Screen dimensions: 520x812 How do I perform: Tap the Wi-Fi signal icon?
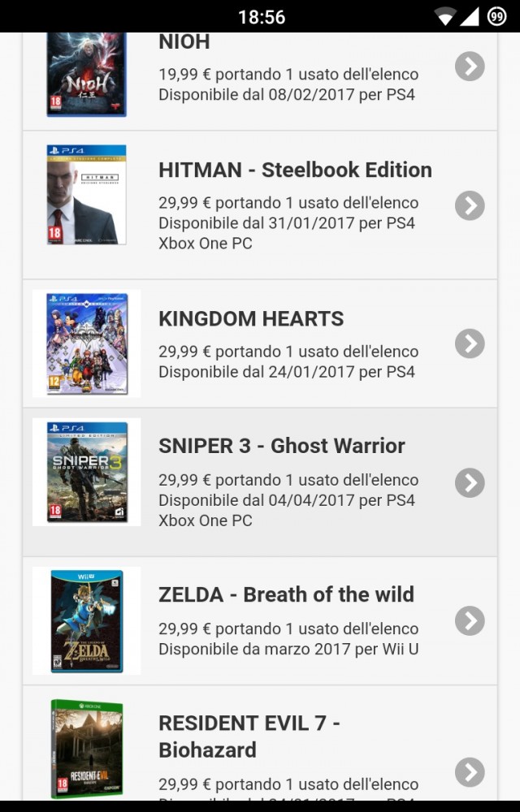445,16
